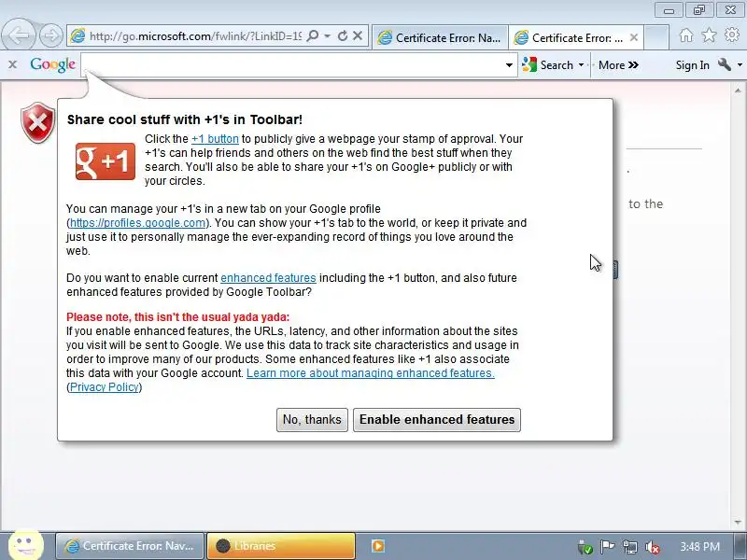Click Sign In on Google Toolbar
The height and width of the screenshot is (560, 747).
(692, 64)
